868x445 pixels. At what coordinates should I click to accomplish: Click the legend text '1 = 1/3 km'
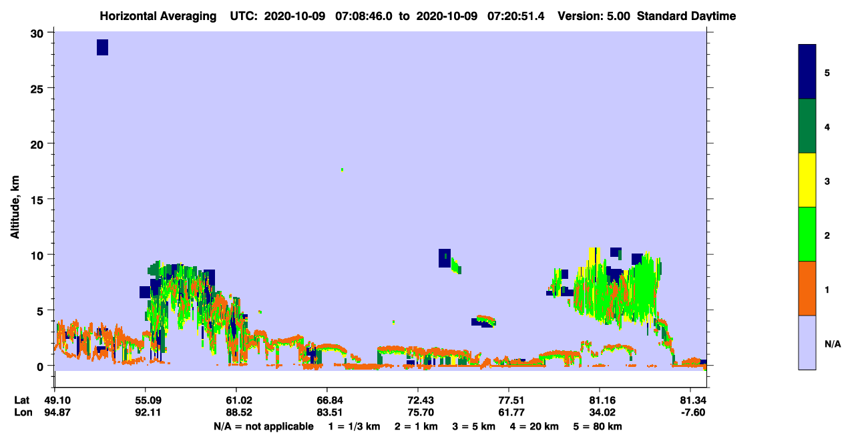pyautogui.click(x=353, y=426)
